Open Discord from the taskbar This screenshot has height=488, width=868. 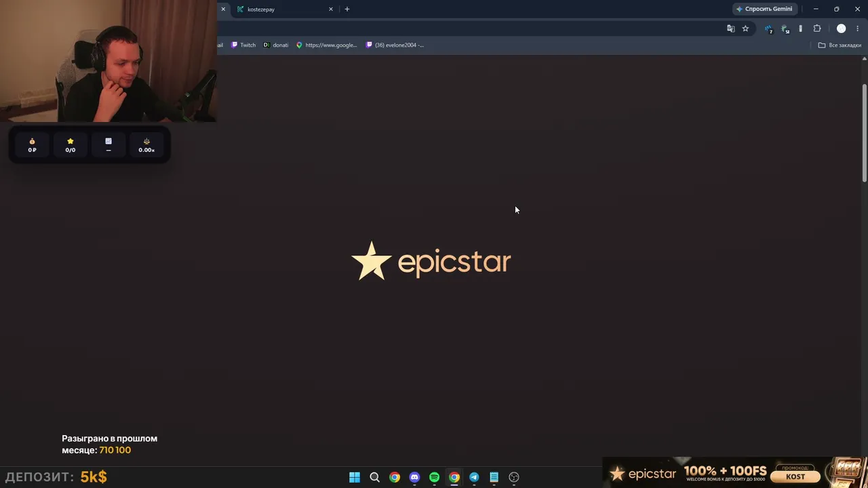tap(414, 477)
